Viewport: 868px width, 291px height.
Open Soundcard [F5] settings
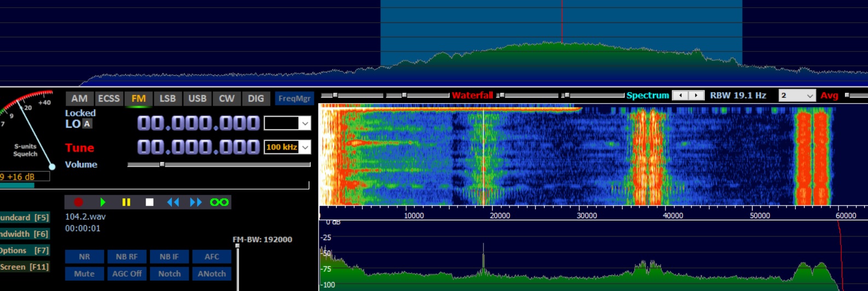(x=25, y=218)
